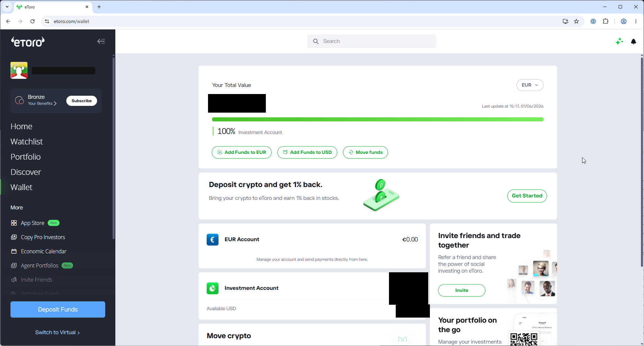Click the Subscribe button
This screenshot has height=346, width=644.
pos(82,101)
